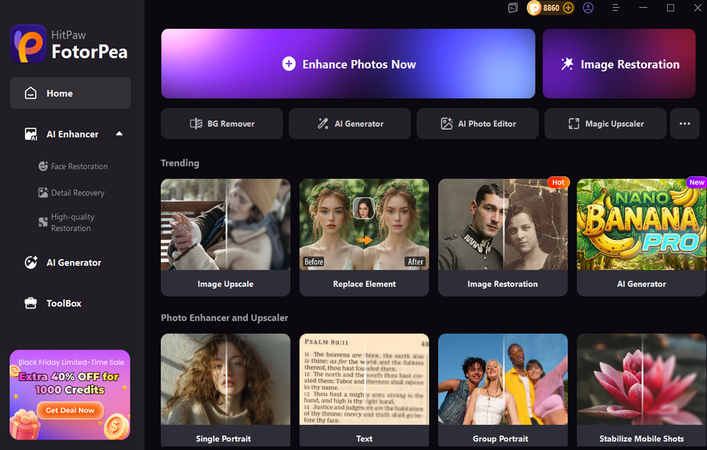Click the Image Restoration banner button
Image resolution: width=707 pixels, height=450 pixels.
[x=619, y=64]
